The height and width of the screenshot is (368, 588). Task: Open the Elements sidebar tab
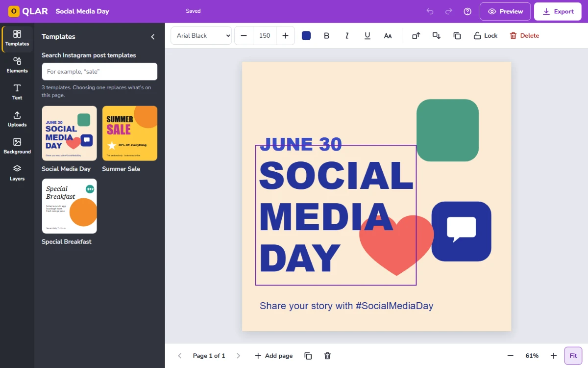pyautogui.click(x=17, y=66)
